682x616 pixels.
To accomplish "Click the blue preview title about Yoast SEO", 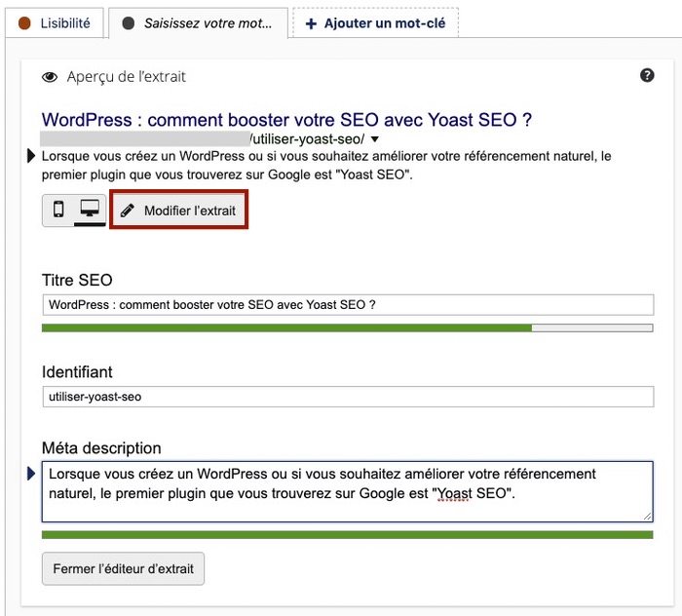I will coord(286,120).
